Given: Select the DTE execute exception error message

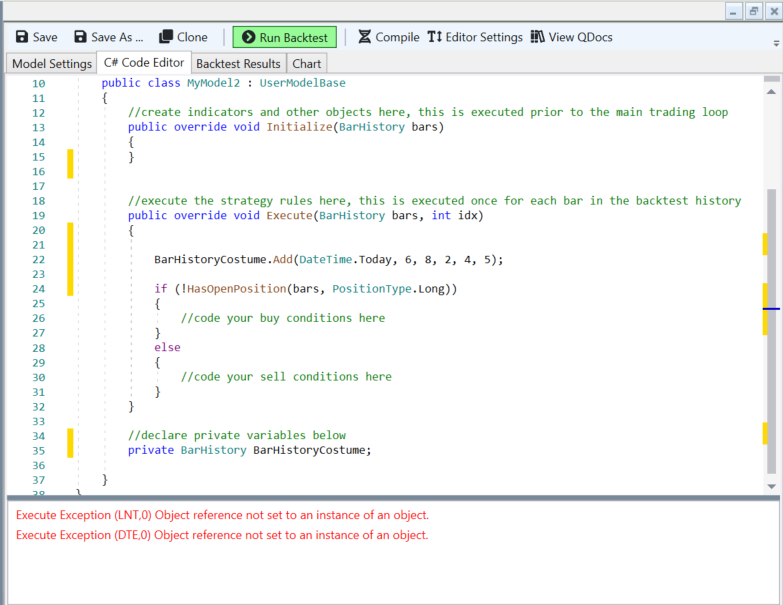Looking at the screenshot, I should 222,535.
